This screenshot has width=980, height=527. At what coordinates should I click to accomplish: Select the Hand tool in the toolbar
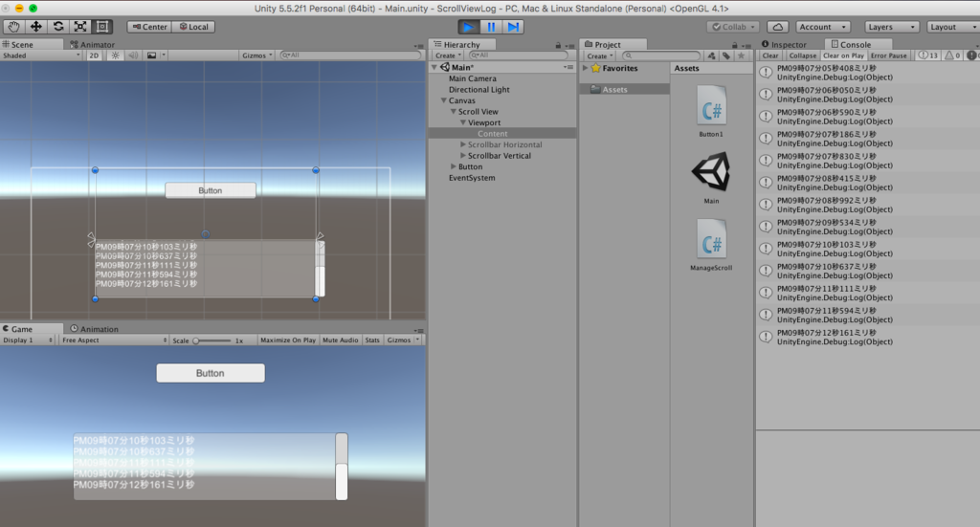tap(13, 27)
